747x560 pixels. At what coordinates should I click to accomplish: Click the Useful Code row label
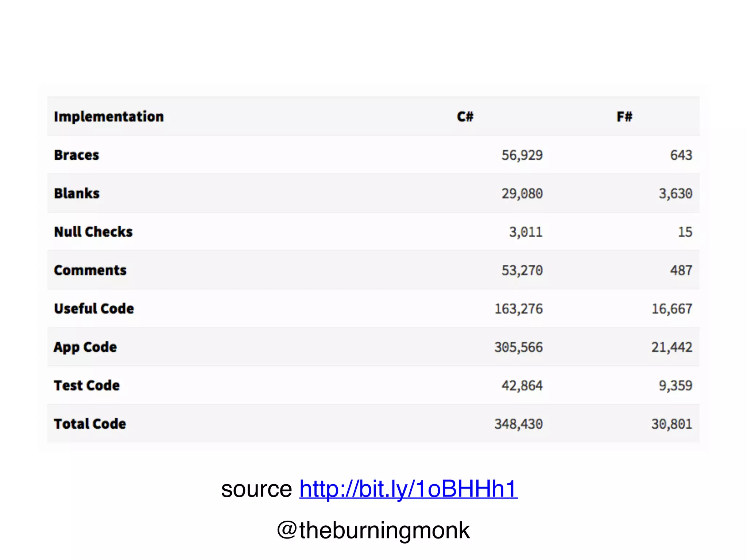click(94, 309)
